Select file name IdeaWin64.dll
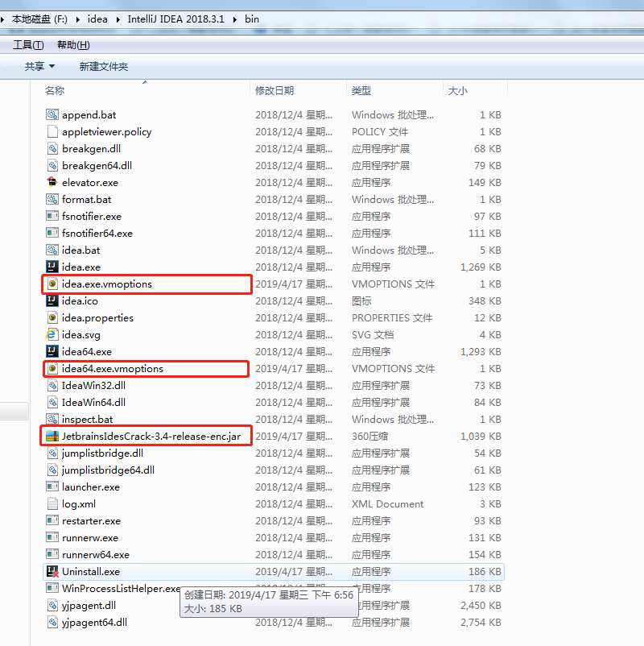This screenshot has height=646, width=644. pos(93,402)
